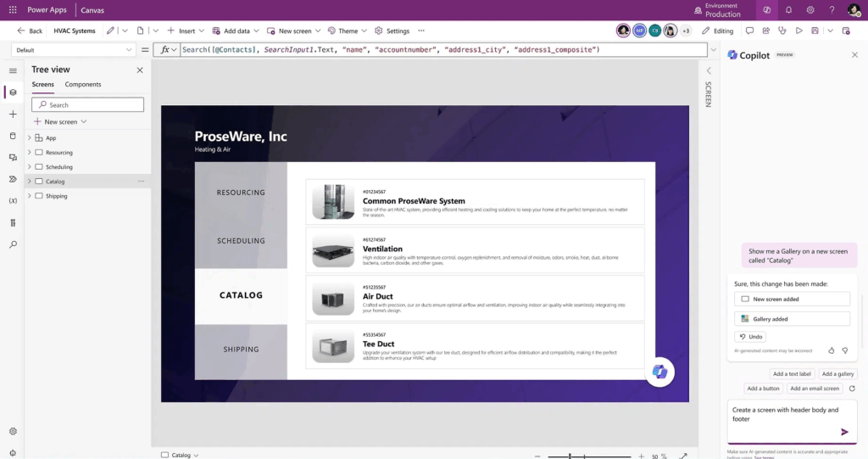The height and width of the screenshot is (459, 868).
Task: Expand the Scheduling screen node
Action: (30, 167)
